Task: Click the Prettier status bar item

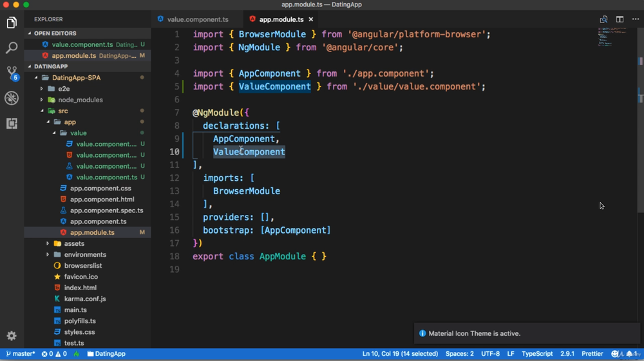Action: pyautogui.click(x=592, y=354)
